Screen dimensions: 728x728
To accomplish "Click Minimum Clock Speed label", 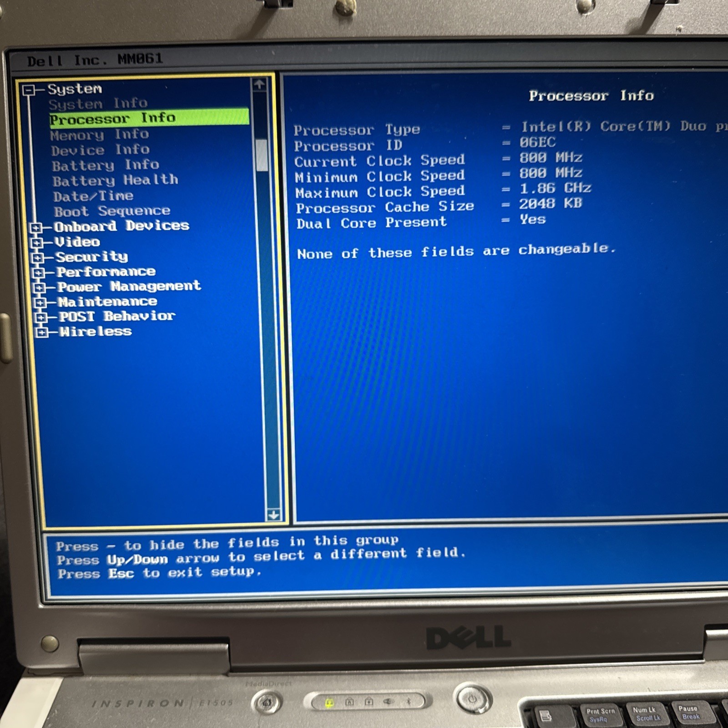I will (380, 176).
